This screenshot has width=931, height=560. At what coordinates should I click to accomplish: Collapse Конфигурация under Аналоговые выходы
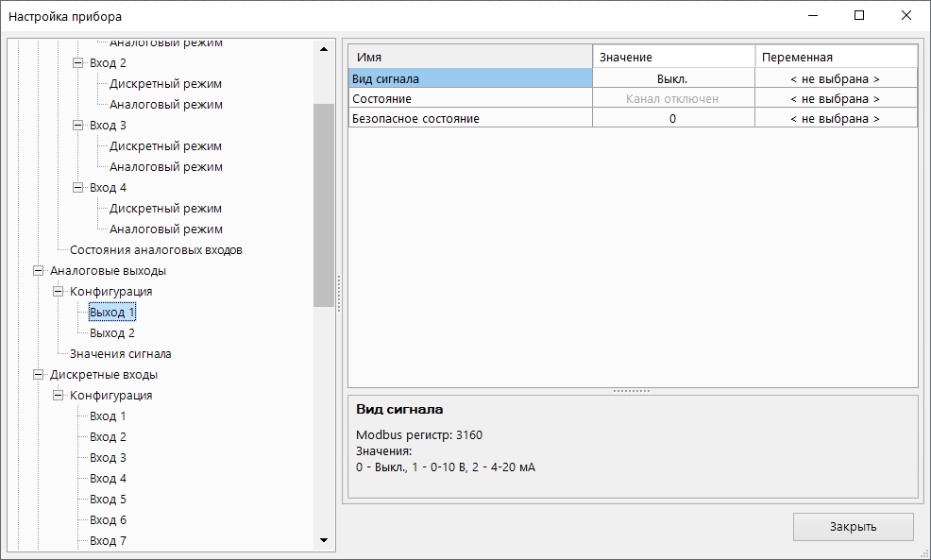pyautogui.click(x=59, y=292)
